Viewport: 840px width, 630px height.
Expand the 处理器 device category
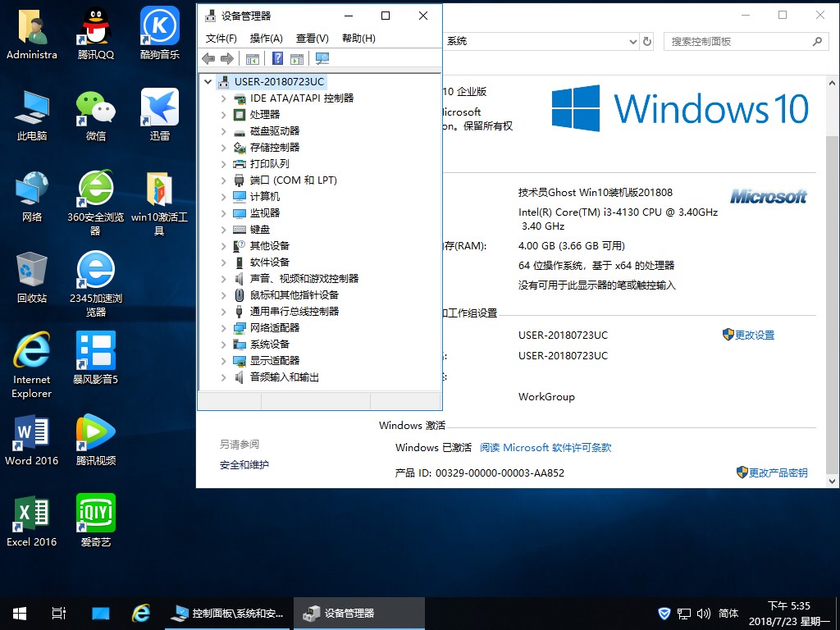(223, 115)
